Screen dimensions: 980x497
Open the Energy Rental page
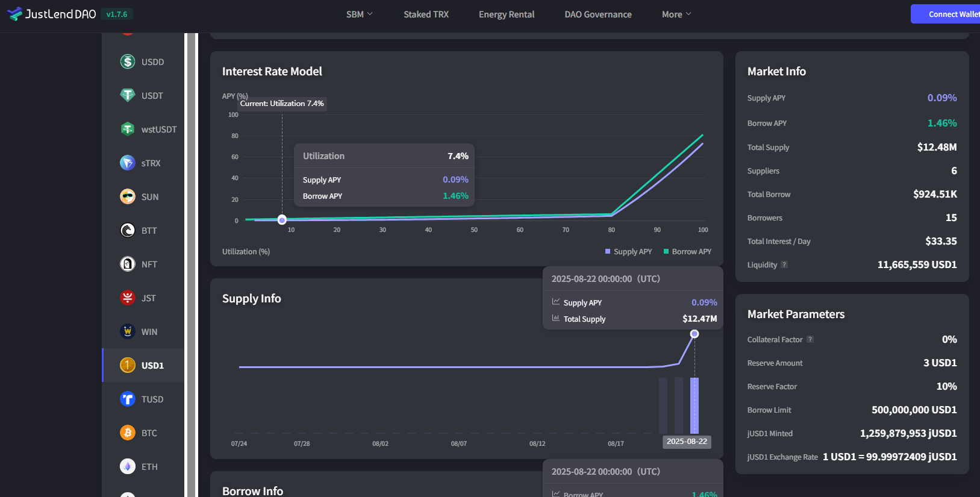click(506, 14)
